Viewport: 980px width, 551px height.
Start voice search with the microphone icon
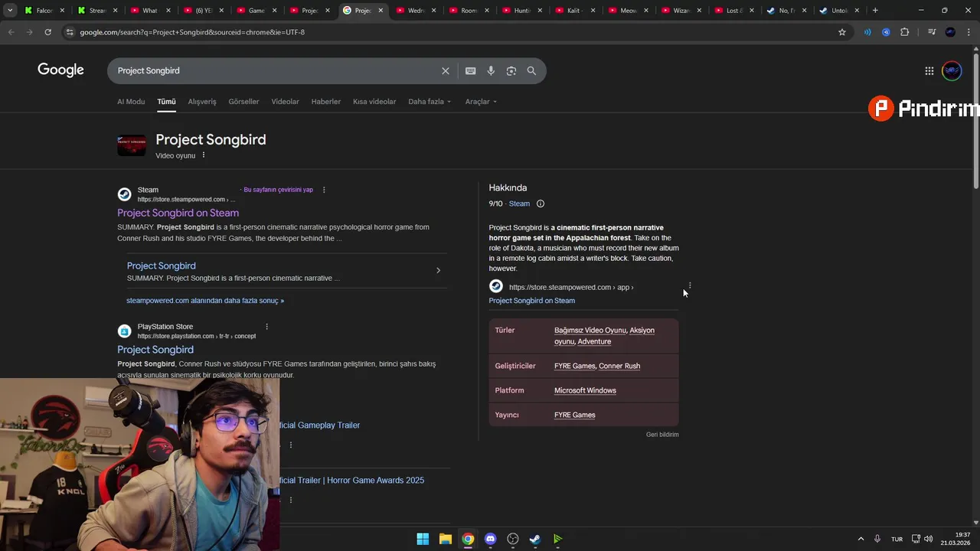tap(491, 70)
